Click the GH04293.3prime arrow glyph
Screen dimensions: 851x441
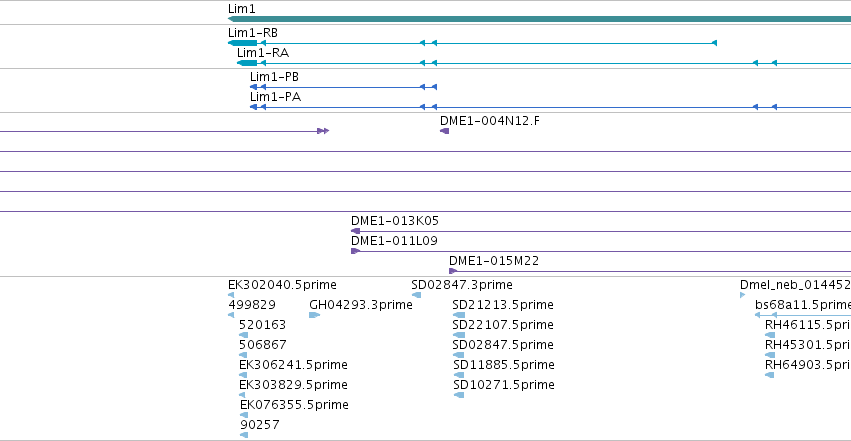pyautogui.click(x=314, y=315)
